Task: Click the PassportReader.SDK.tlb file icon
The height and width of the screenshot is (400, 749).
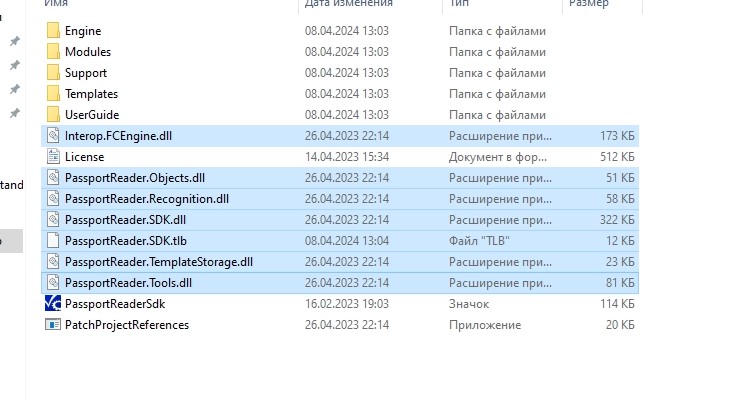Action: pyautogui.click(x=53, y=241)
